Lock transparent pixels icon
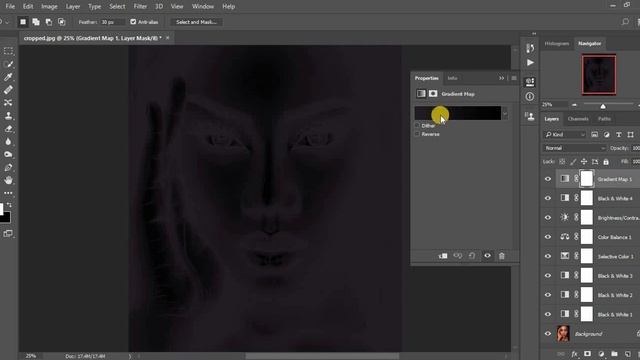Image resolution: width=640 pixels, height=360 pixels. pos(562,162)
